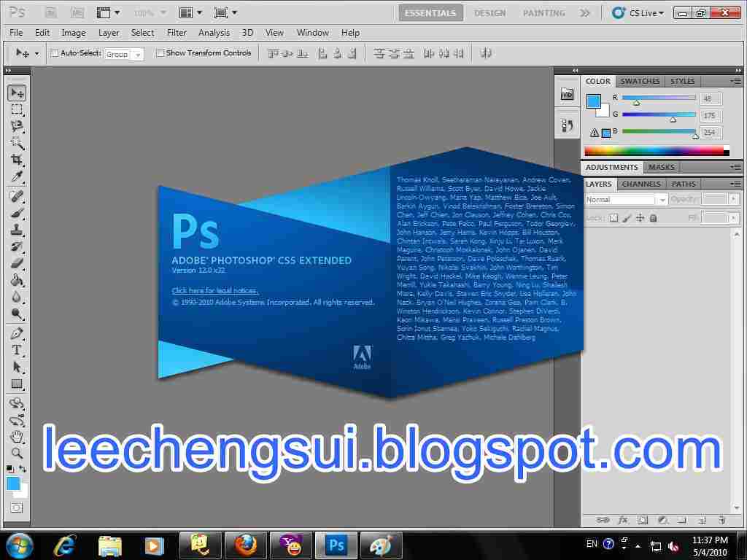747x560 pixels.
Task: Select the History Brush tool
Action: (18, 246)
